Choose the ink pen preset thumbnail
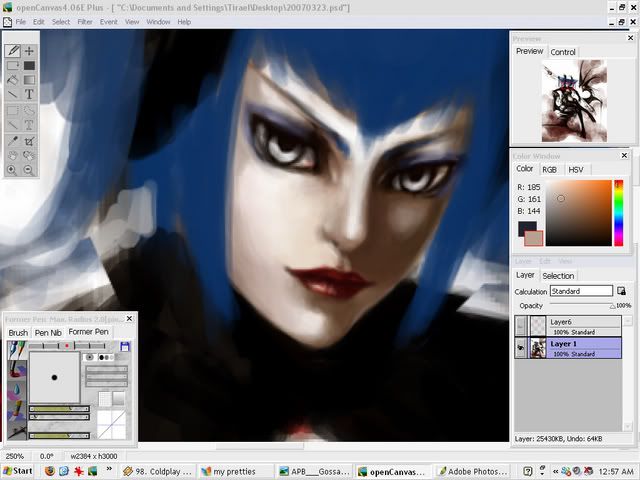The height and width of the screenshot is (480, 640). pyautogui.click(x=17, y=350)
